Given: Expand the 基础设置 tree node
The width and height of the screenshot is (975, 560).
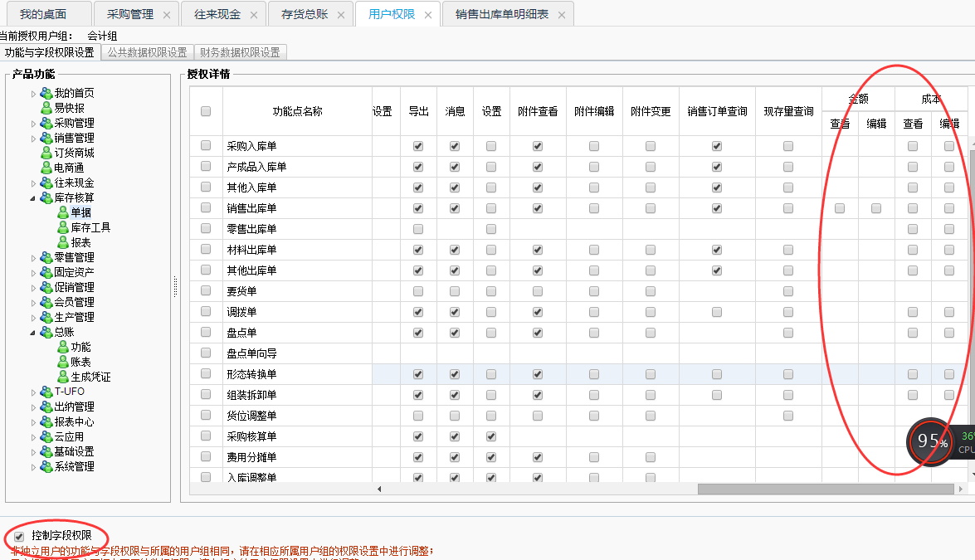Looking at the screenshot, I should [x=34, y=451].
